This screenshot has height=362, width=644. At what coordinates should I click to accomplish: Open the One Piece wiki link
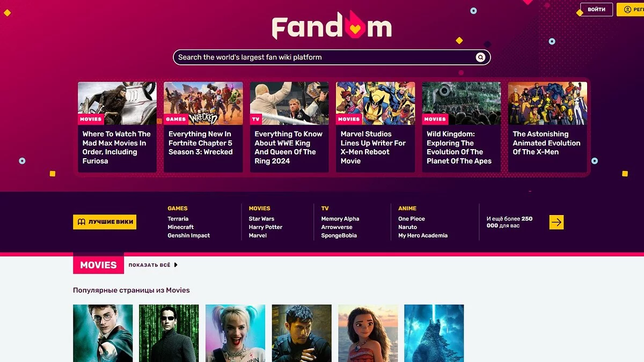[412, 219]
